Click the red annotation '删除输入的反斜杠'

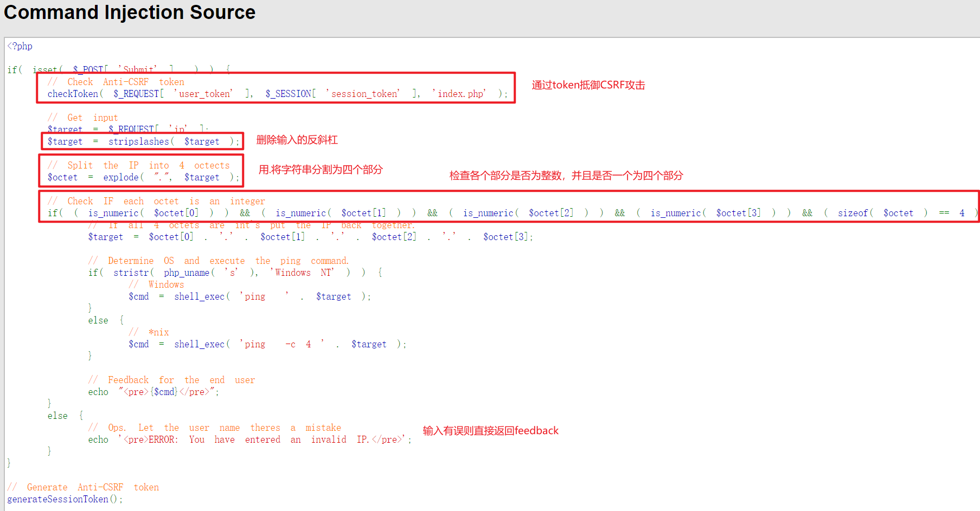[297, 140]
